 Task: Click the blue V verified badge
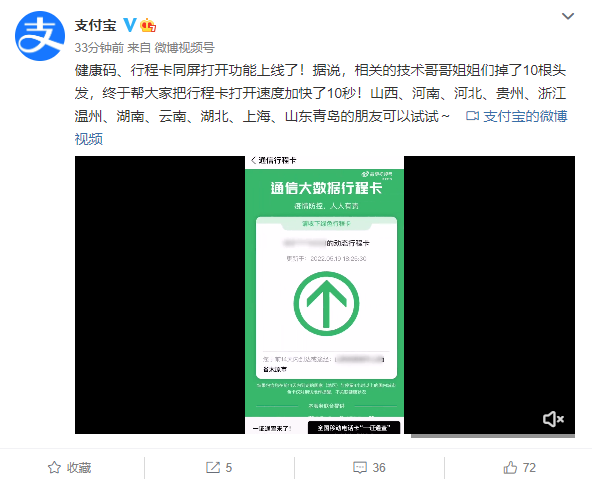pyautogui.click(x=130, y=25)
